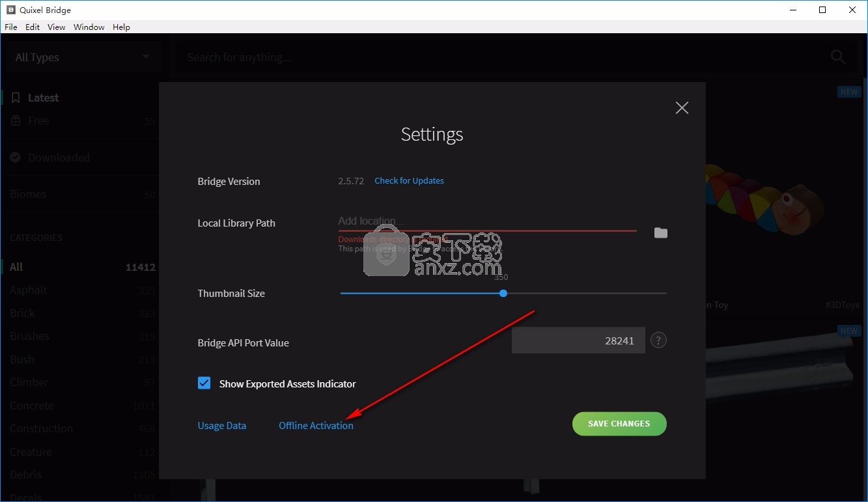The width and height of the screenshot is (868, 502).
Task: Click the Downloaded checkmark icon in sidebar
Action: 16,158
